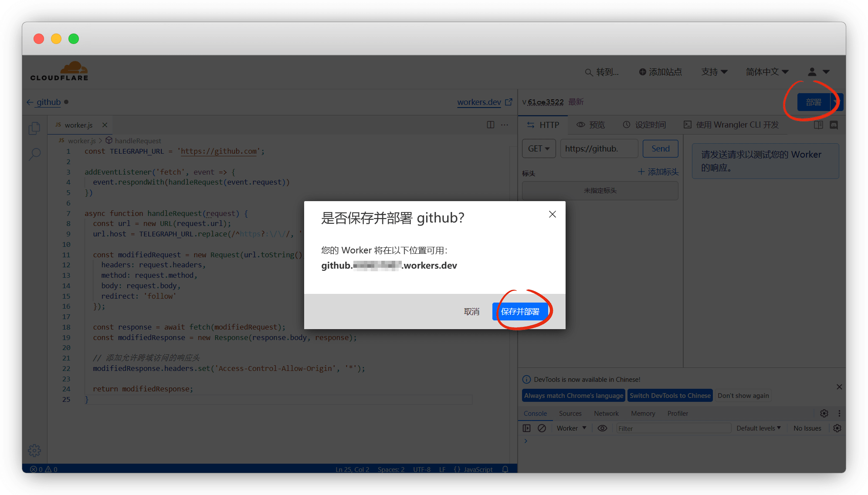Expand the 支持 support menu
868x495 pixels.
coord(714,72)
